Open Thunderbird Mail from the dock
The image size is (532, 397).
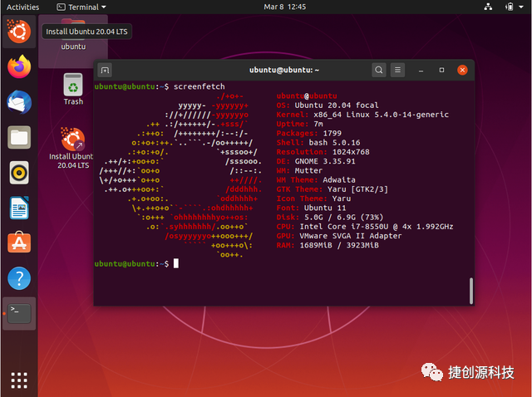[x=19, y=102]
